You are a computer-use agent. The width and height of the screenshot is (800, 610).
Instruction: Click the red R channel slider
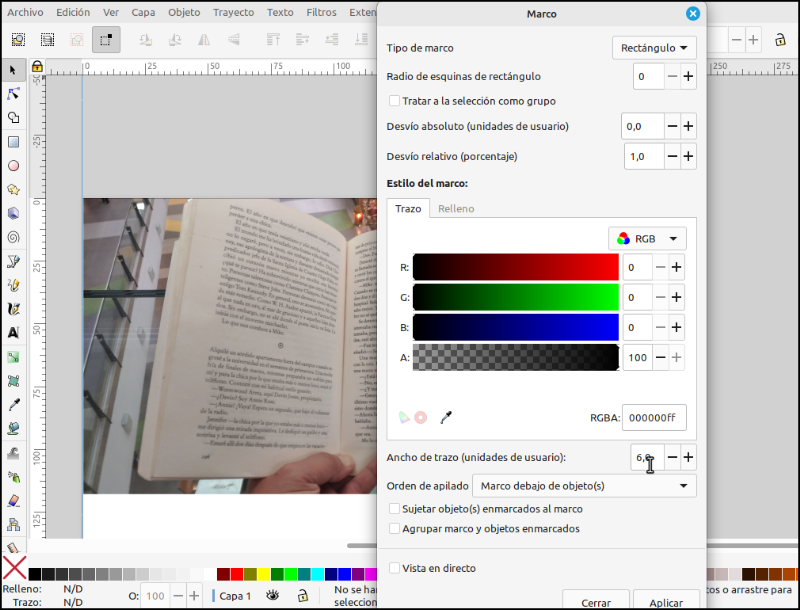pos(515,267)
